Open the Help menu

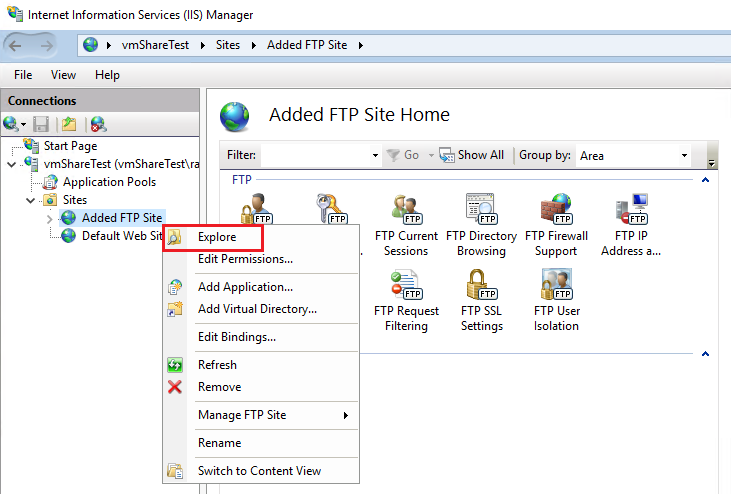tap(107, 75)
